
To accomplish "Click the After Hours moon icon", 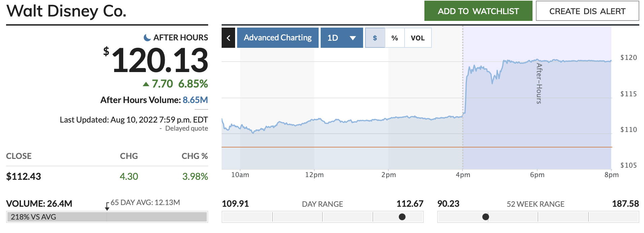I will [147, 37].
